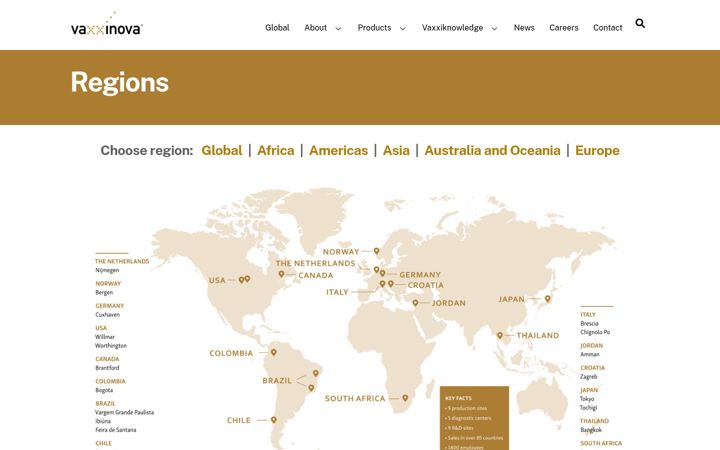This screenshot has width=720, height=450.
Task: Click Zagreb in the right list
Action: (x=589, y=377)
